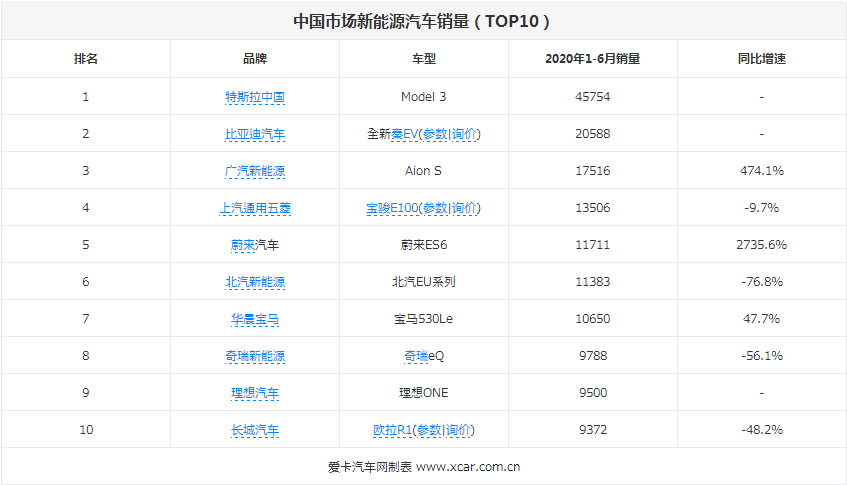This screenshot has height=485, width=847.
Task: Click 询价 next to 宝骏E100
Action: point(464,208)
